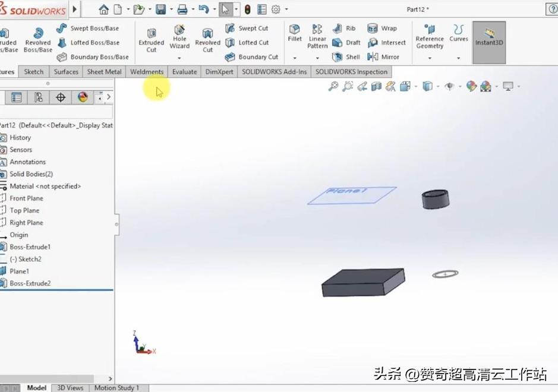Click the Top Plane feature
Screen dimensions: 558x392
[x=24, y=210]
